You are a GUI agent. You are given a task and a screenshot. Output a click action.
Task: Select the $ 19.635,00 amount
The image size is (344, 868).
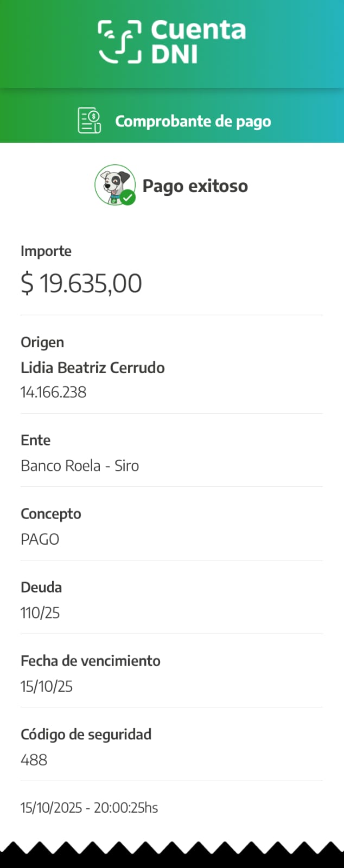pyautogui.click(x=81, y=283)
